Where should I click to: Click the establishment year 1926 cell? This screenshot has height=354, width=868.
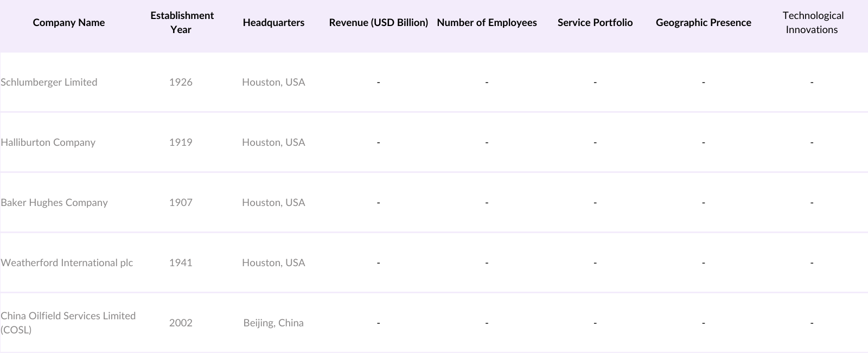pyautogui.click(x=181, y=82)
